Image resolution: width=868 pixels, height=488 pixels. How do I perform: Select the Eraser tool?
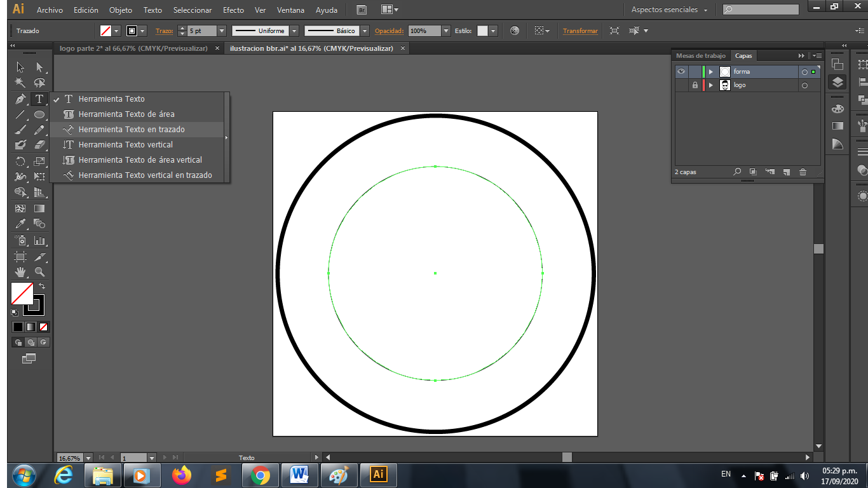point(39,145)
